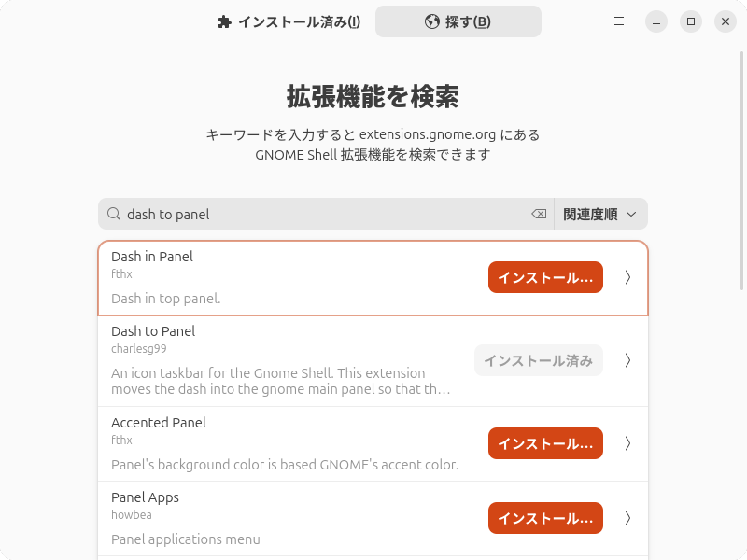747x560 pixels.
Task: Click the magnifying glass search icon
Action: point(114,214)
